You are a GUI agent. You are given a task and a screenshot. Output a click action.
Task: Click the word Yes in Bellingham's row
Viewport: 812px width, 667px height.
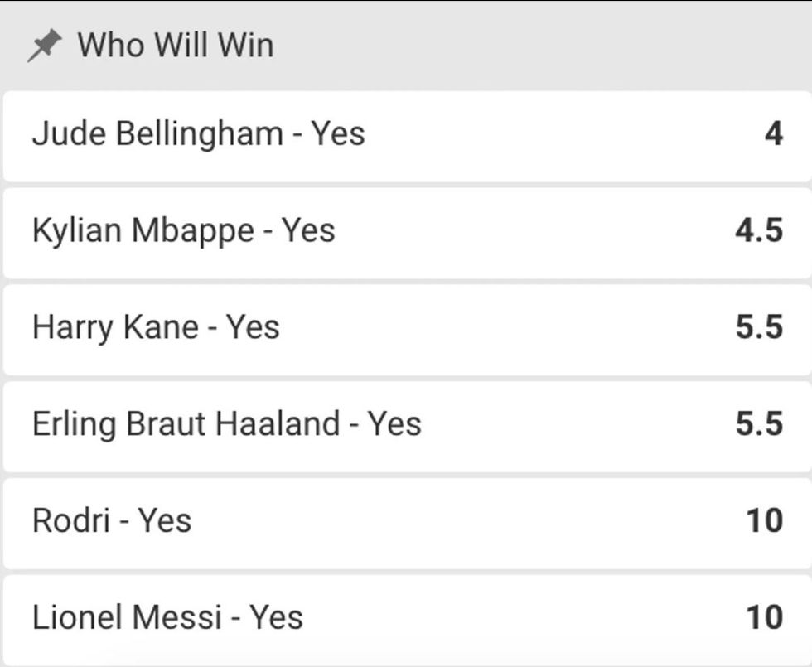click(338, 133)
